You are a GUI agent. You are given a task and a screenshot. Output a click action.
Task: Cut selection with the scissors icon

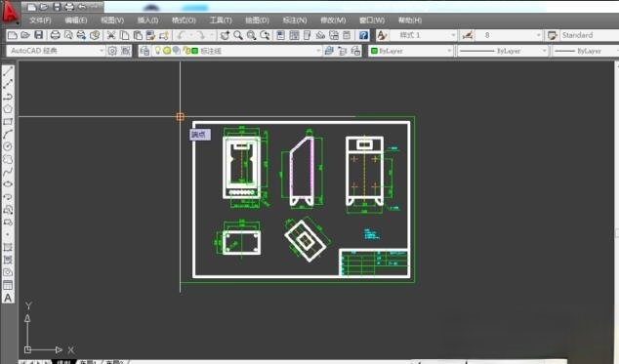tap(111, 35)
